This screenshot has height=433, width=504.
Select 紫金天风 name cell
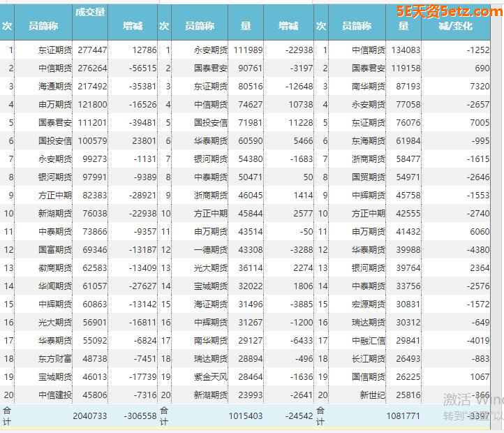coord(211,376)
